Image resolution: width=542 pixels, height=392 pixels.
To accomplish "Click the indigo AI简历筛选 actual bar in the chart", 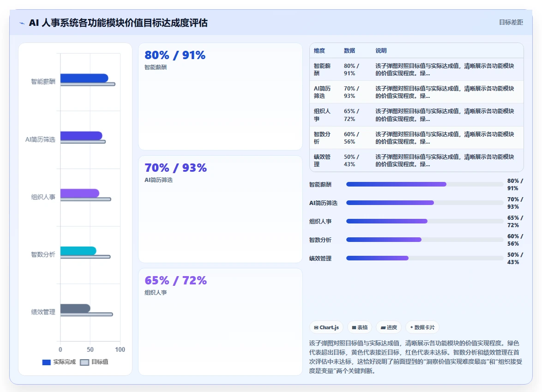I will [81, 136].
